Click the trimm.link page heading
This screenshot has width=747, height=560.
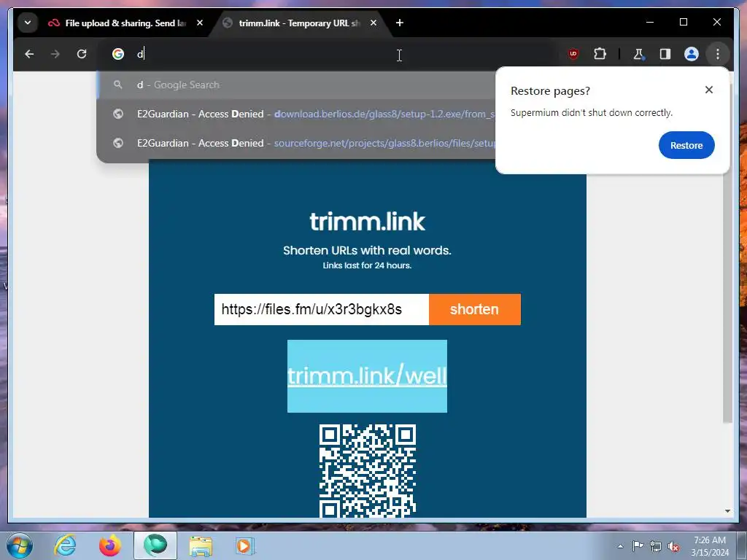[368, 222]
